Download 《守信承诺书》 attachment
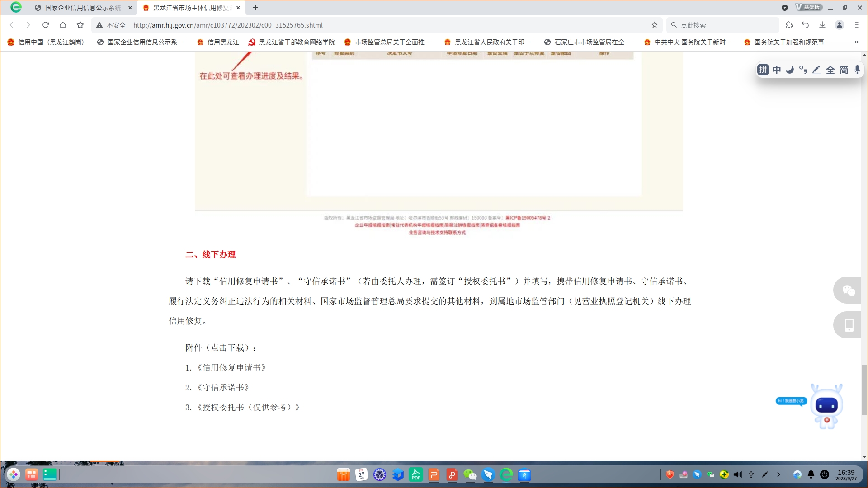Image resolution: width=868 pixels, height=488 pixels. (x=223, y=388)
